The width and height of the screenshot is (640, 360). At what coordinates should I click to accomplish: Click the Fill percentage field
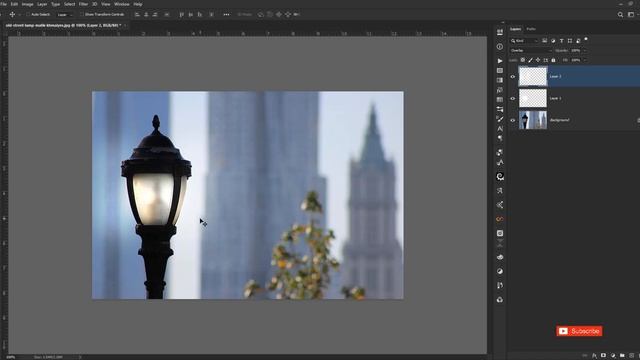pos(576,60)
